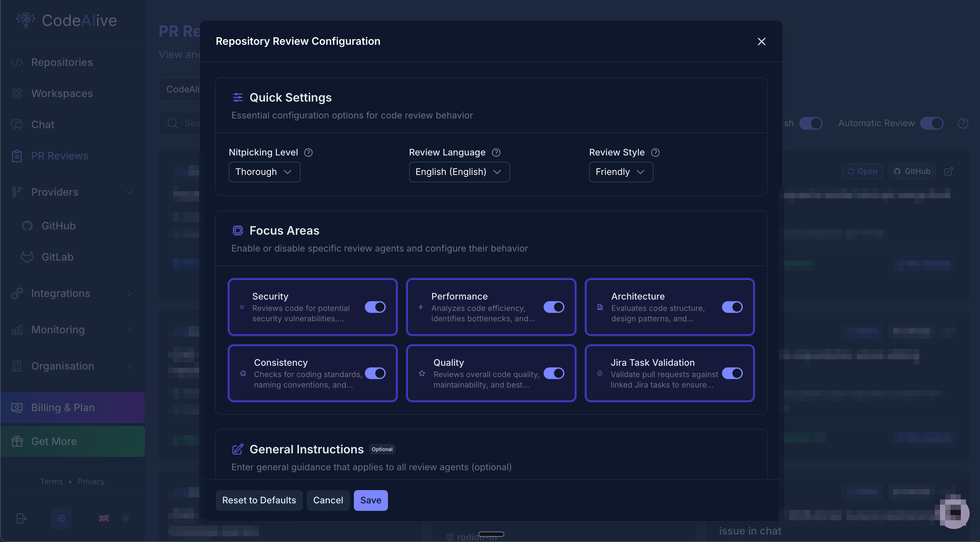Navigate to GitHub under Providers
Screen dimensions: 980x542
pos(58,225)
